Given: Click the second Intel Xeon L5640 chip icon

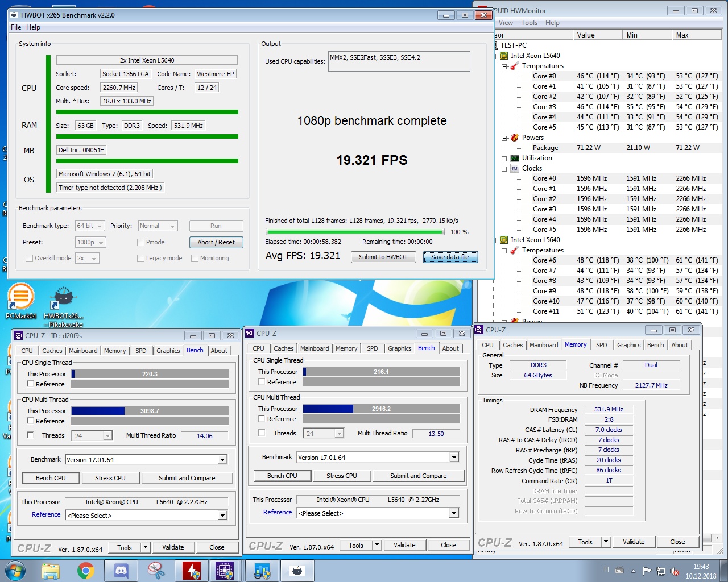Looking at the screenshot, I should 503,240.
